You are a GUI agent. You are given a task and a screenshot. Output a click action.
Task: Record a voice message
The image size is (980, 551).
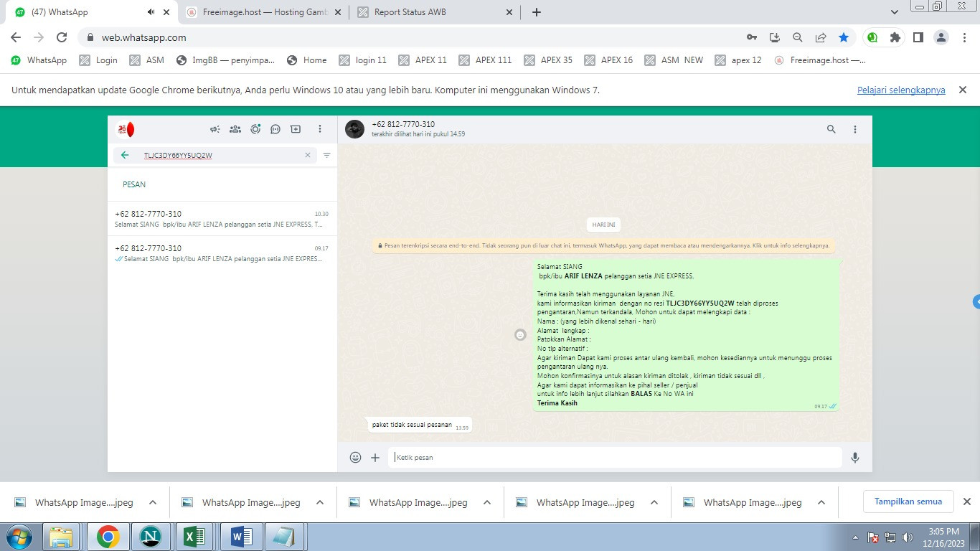tap(855, 457)
